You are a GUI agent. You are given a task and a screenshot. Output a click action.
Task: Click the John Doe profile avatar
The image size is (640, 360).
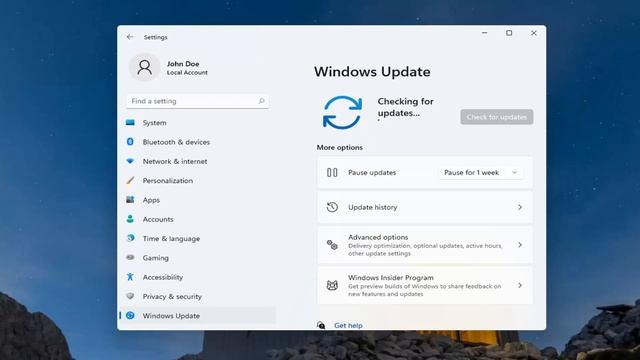144,67
